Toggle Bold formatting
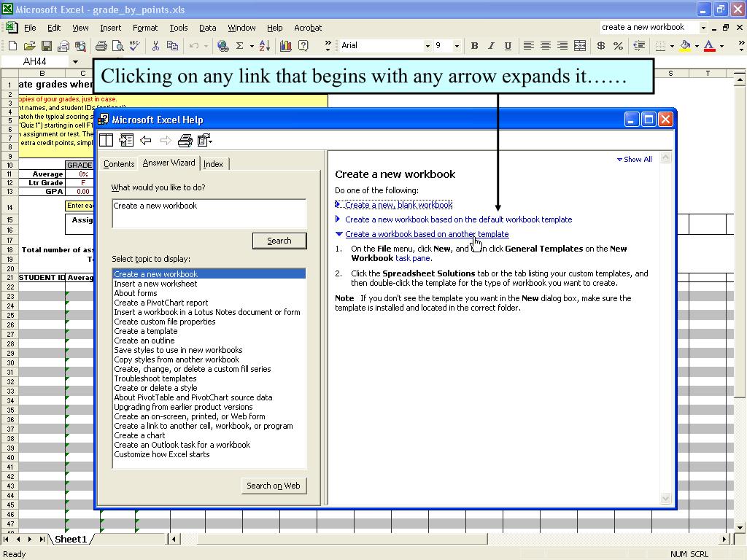747x560 pixels. point(474,46)
